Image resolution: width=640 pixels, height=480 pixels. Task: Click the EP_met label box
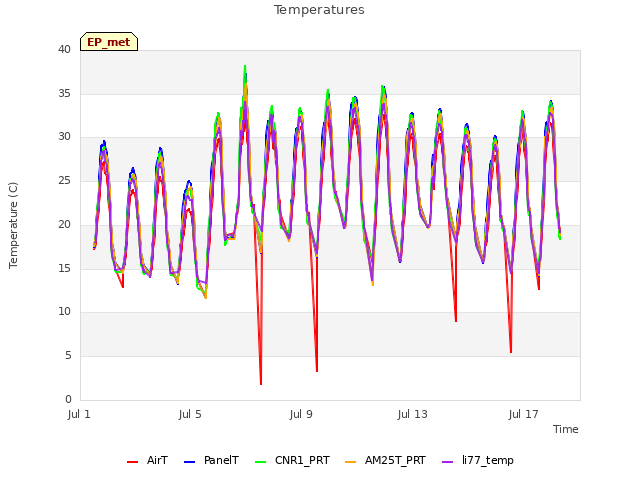(109, 42)
